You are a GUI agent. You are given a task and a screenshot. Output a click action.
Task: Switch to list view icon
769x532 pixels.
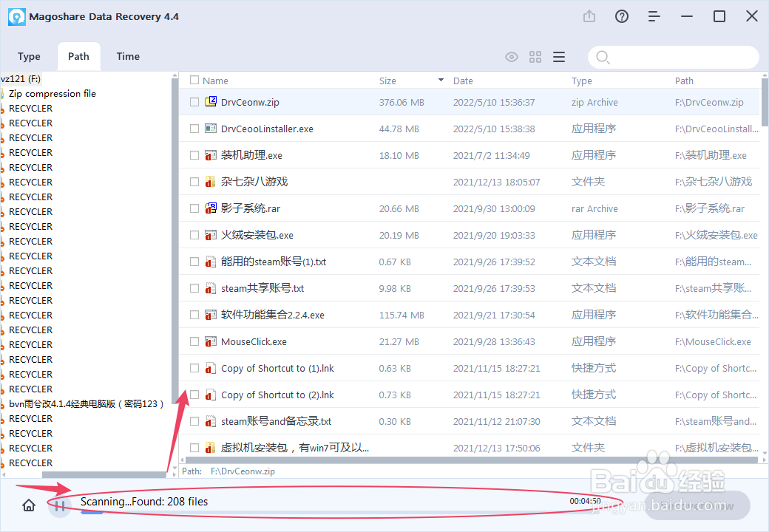559,57
